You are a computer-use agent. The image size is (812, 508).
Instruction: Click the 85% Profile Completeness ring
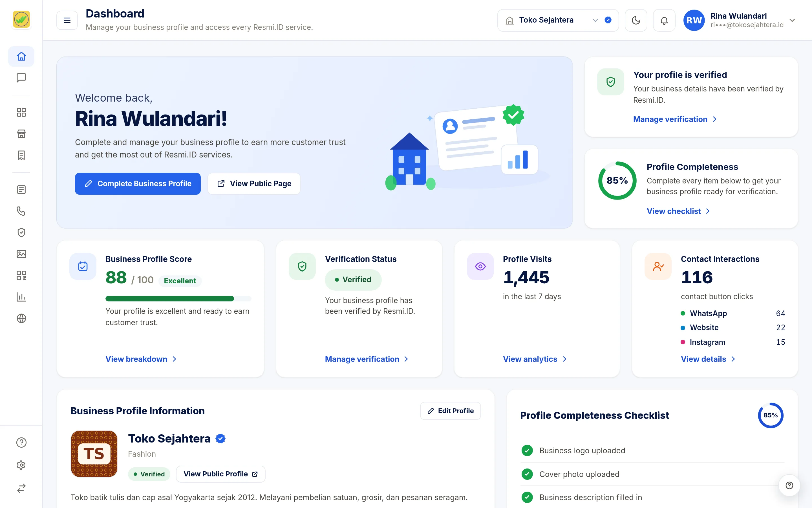[617, 180]
